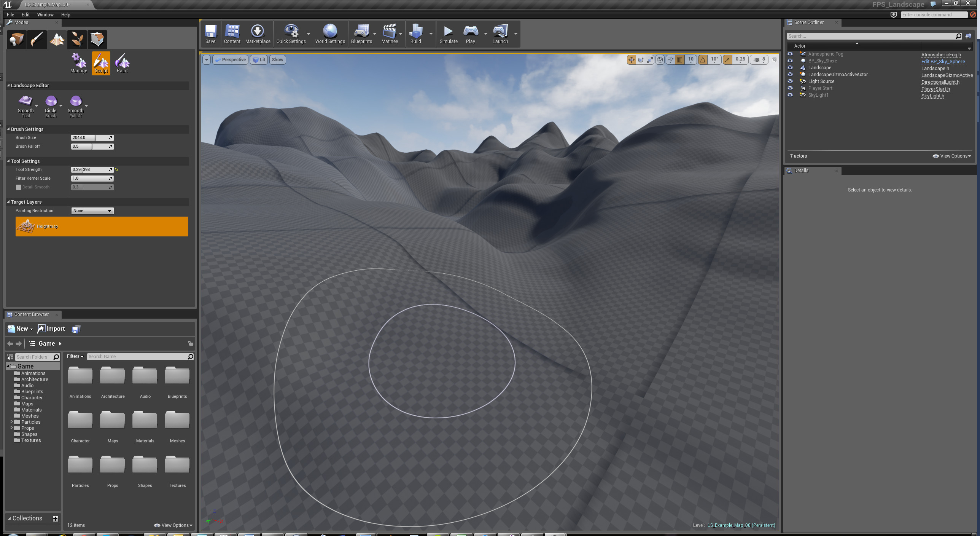The height and width of the screenshot is (536, 980).
Task: Open the Window menu
Action: pos(45,14)
